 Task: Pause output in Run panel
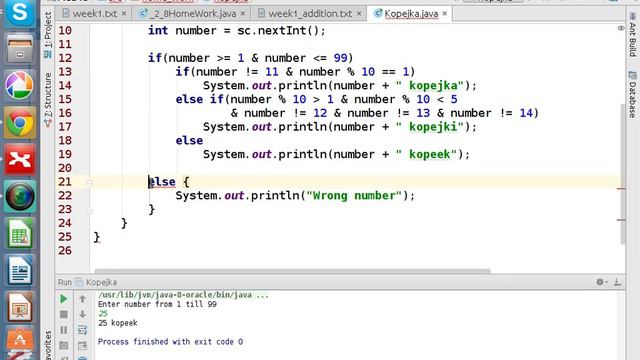[64, 330]
